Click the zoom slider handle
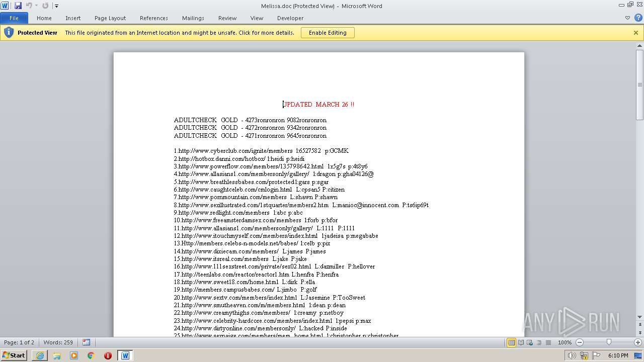644x362 pixels. point(609,342)
